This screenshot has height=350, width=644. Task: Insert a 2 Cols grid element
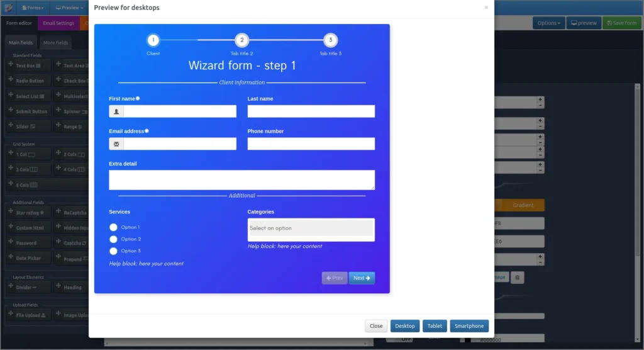click(x=72, y=154)
